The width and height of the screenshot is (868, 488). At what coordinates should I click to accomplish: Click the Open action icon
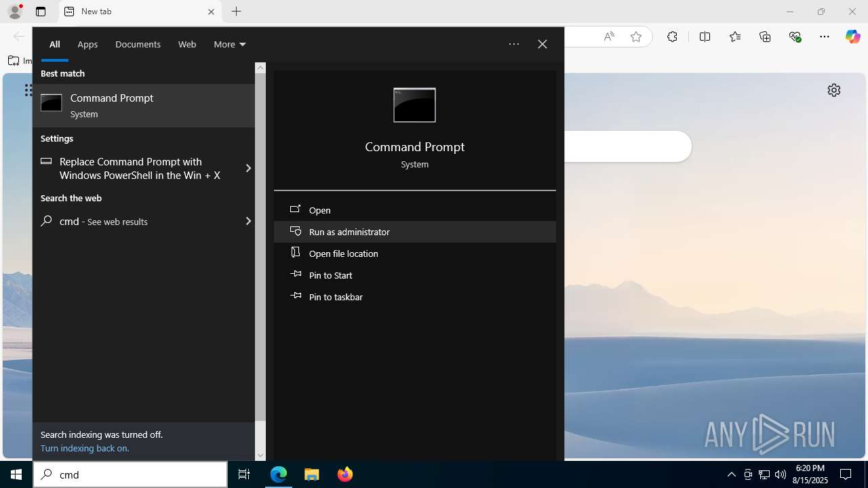[295, 209]
